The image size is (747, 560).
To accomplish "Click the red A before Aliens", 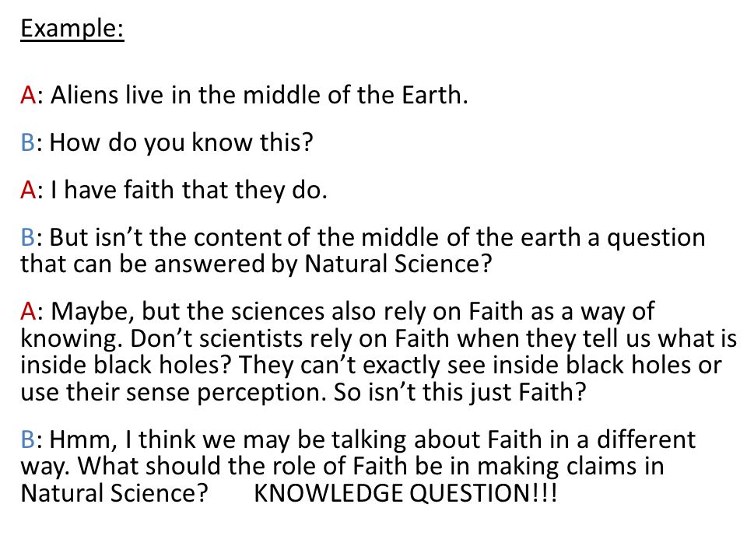I will (28, 95).
